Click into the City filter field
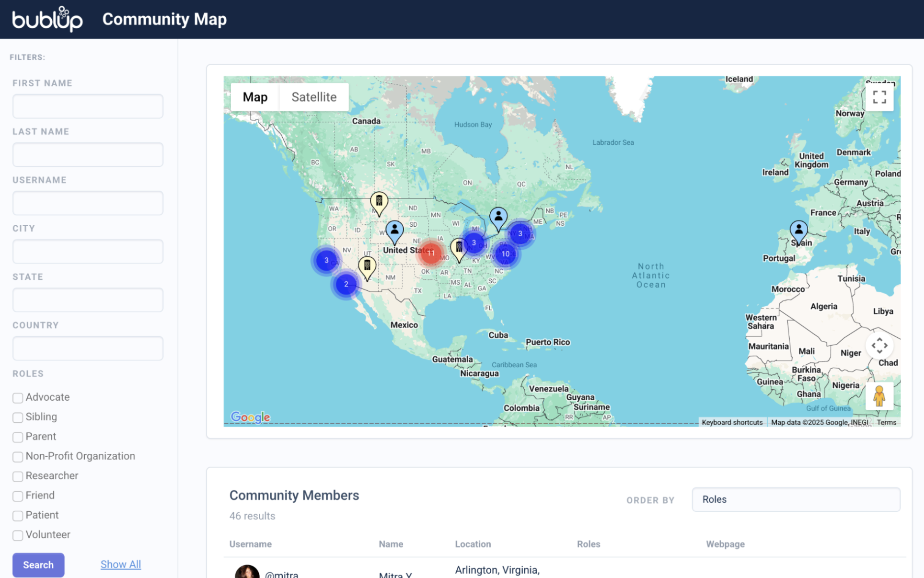The width and height of the screenshot is (924, 578). point(88,251)
